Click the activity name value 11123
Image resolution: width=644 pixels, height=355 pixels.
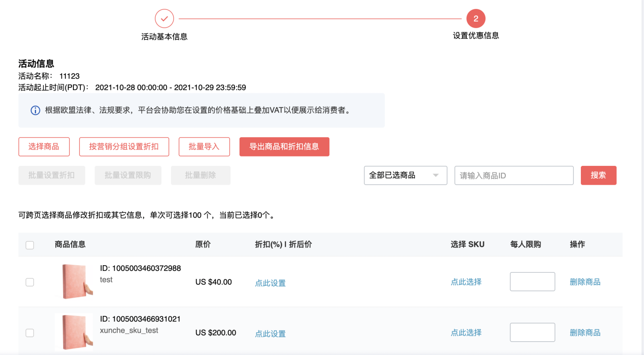pos(70,76)
